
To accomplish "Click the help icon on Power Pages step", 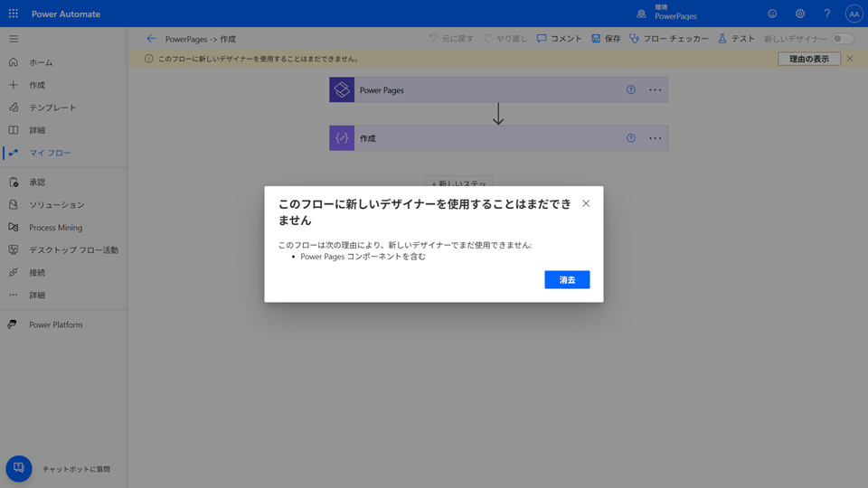I will pos(631,90).
